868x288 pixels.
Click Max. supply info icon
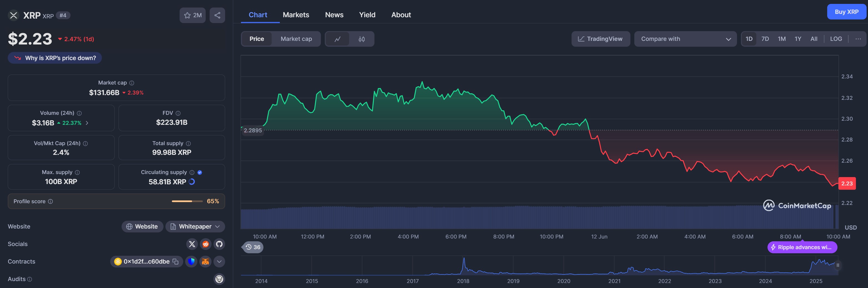(x=77, y=172)
